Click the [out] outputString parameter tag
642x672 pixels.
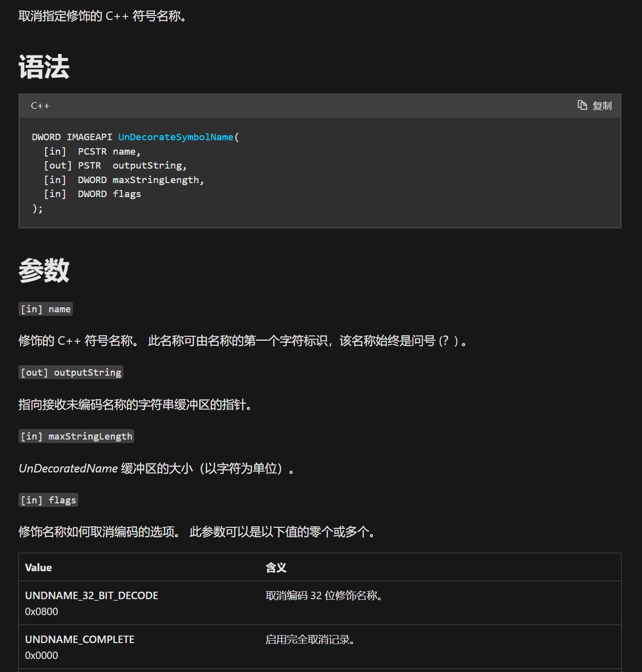(71, 373)
